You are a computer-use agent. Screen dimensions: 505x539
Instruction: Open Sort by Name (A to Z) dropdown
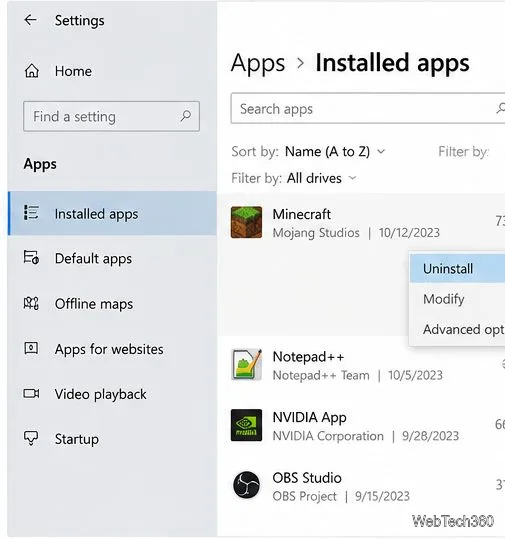[335, 151]
